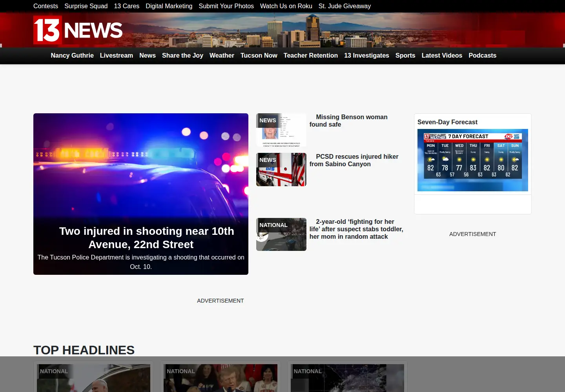Read shooting story summary about Tucson Police
The width and height of the screenshot is (565, 392).
coord(141,262)
